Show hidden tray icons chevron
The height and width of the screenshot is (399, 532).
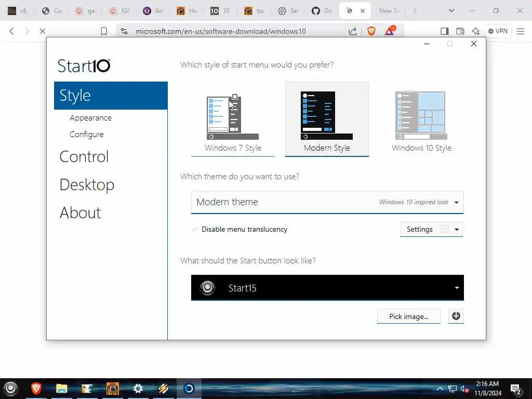click(440, 389)
